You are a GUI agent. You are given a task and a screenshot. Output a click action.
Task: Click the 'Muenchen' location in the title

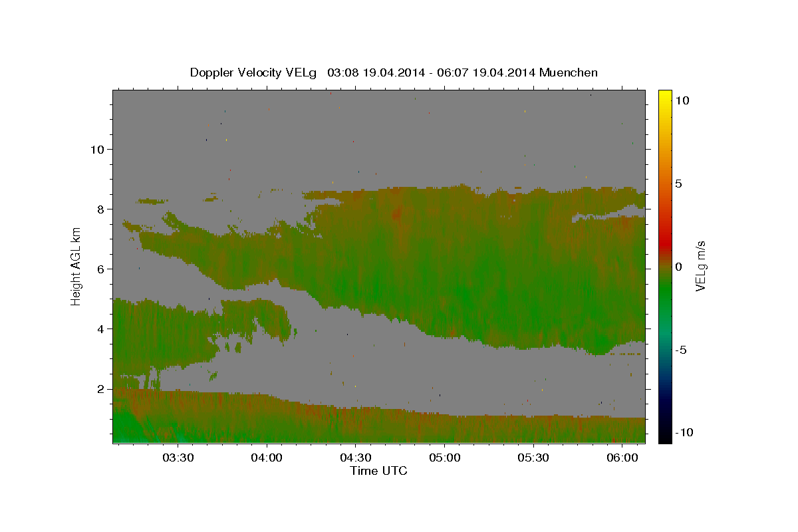[x=569, y=72]
